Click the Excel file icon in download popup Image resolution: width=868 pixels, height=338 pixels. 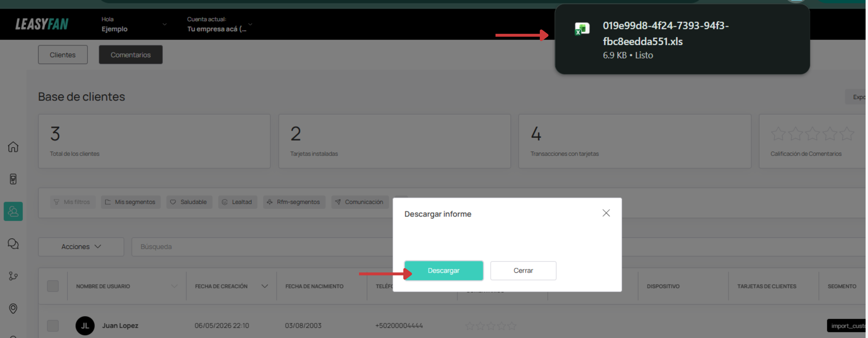point(582,29)
